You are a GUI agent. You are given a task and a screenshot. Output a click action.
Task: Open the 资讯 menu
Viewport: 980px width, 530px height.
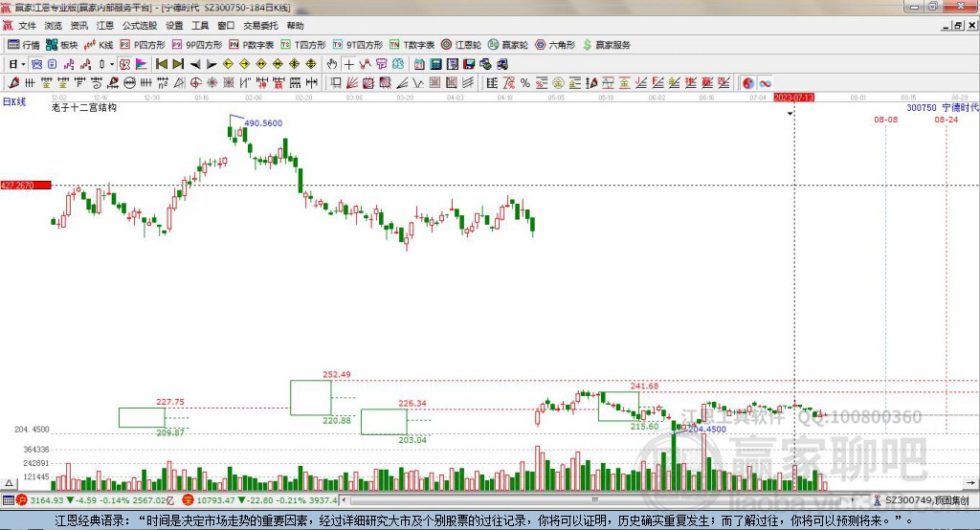79,26
